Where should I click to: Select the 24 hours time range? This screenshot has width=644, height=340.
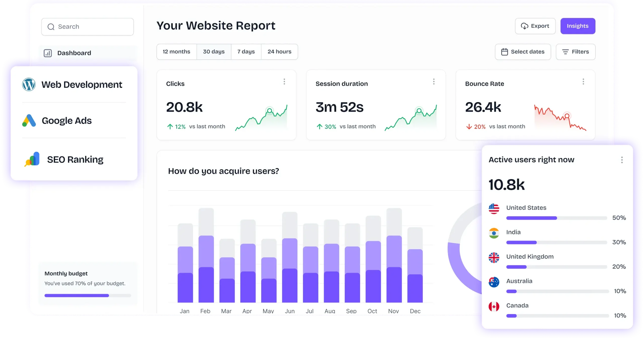pos(279,52)
